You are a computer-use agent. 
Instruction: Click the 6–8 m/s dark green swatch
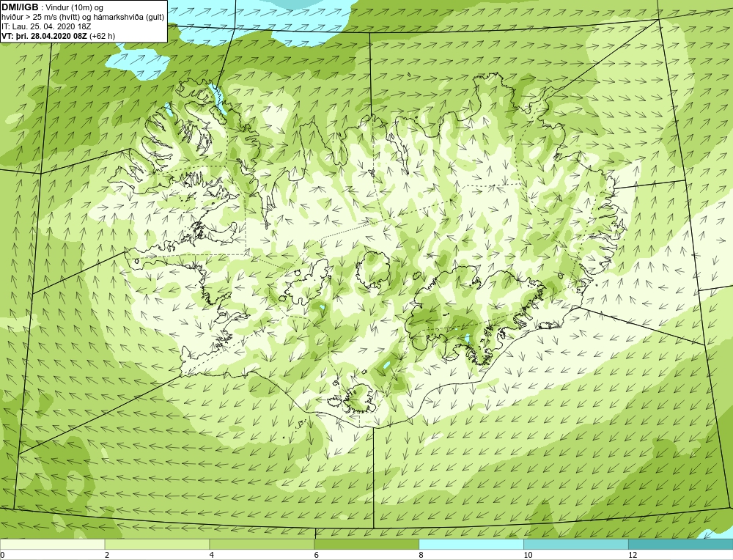pyautogui.click(x=366, y=544)
